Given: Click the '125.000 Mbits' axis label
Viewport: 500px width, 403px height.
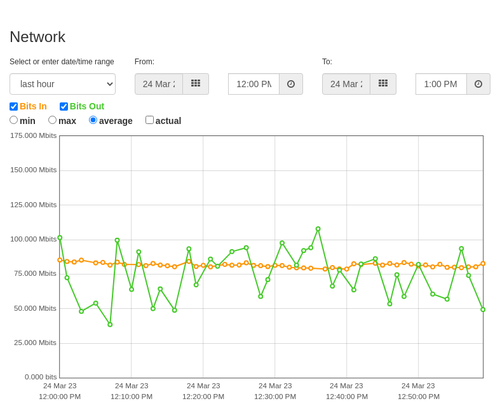Looking at the screenshot, I should click(33, 205).
